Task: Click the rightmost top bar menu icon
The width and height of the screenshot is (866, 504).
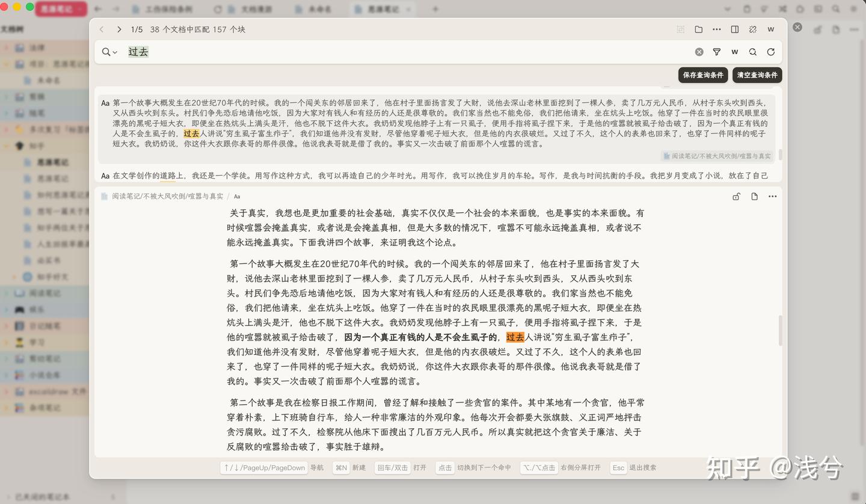Action: coord(853,9)
